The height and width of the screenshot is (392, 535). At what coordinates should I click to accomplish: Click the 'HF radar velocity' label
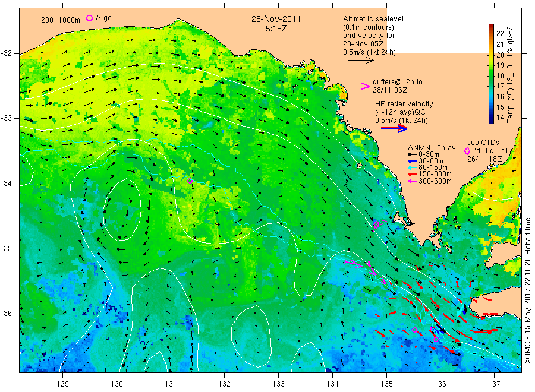404,103
